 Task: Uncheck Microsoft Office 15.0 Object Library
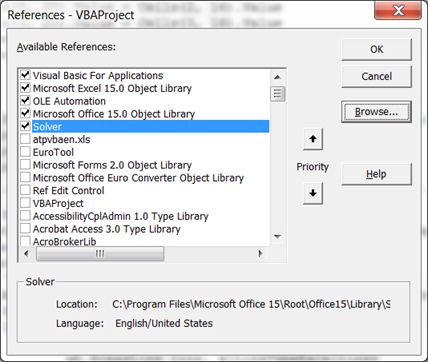(x=25, y=114)
